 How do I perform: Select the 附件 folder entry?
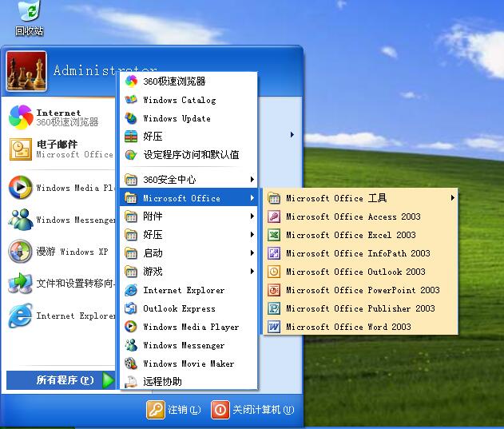(x=189, y=216)
